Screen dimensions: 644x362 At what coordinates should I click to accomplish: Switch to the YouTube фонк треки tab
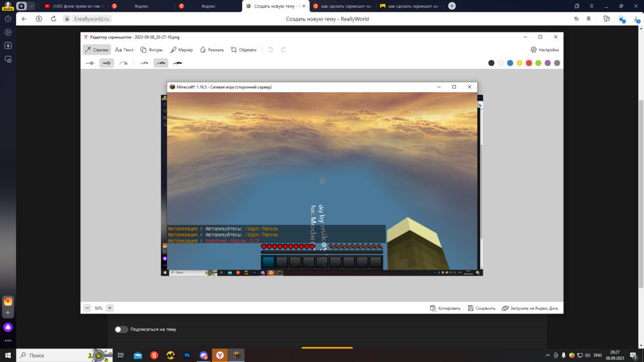tap(74, 6)
